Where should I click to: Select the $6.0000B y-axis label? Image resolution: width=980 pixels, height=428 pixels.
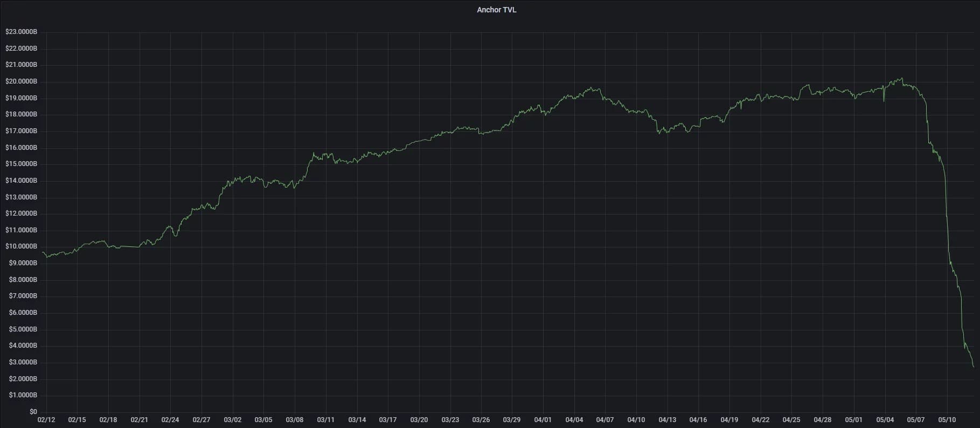23,313
